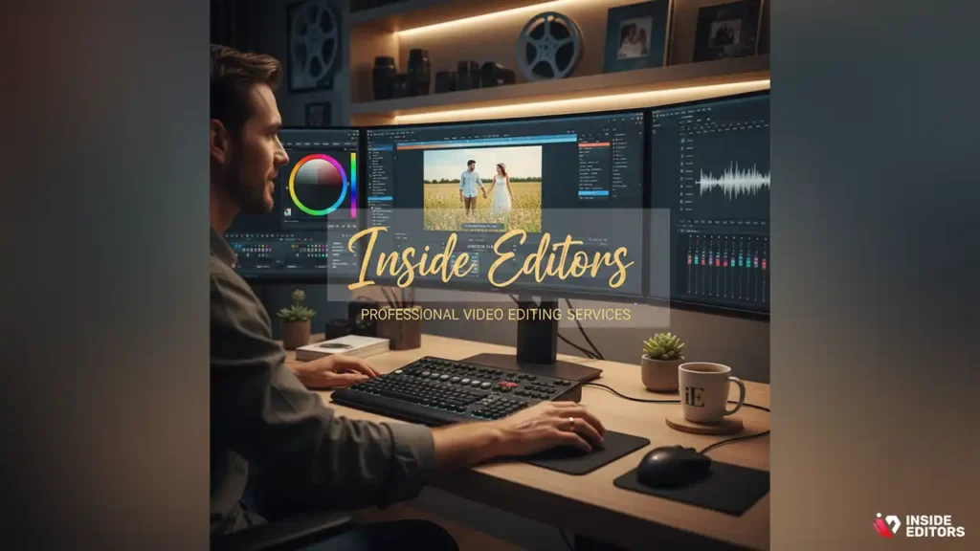Click "PROFESSIONAL VIDEO EDITING SERVICES" tagline
This screenshot has width=980, height=551.
[496, 314]
